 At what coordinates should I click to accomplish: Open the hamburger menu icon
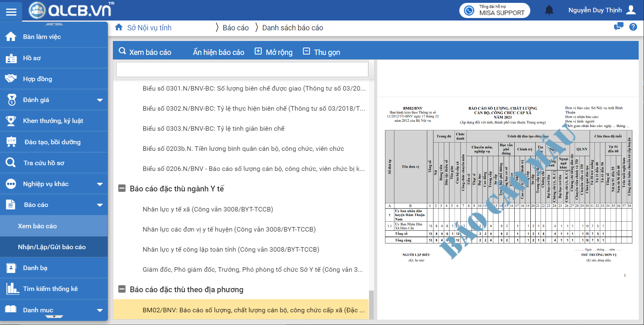(x=11, y=11)
